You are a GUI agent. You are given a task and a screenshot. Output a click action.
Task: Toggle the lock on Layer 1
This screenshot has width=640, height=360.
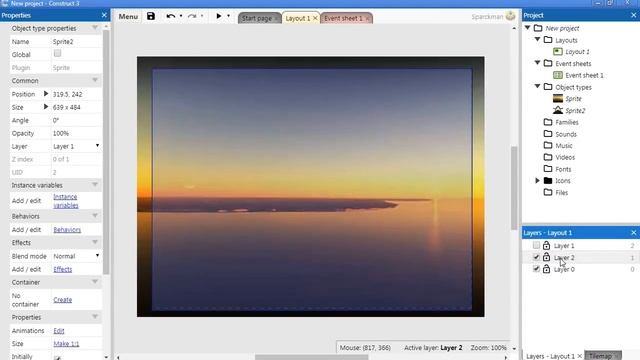(547, 245)
